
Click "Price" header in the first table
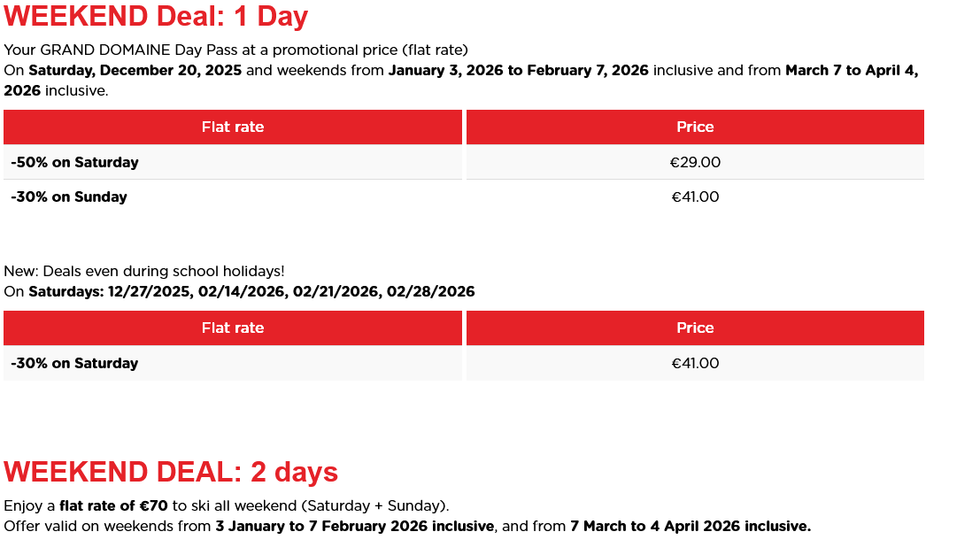point(695,127)
